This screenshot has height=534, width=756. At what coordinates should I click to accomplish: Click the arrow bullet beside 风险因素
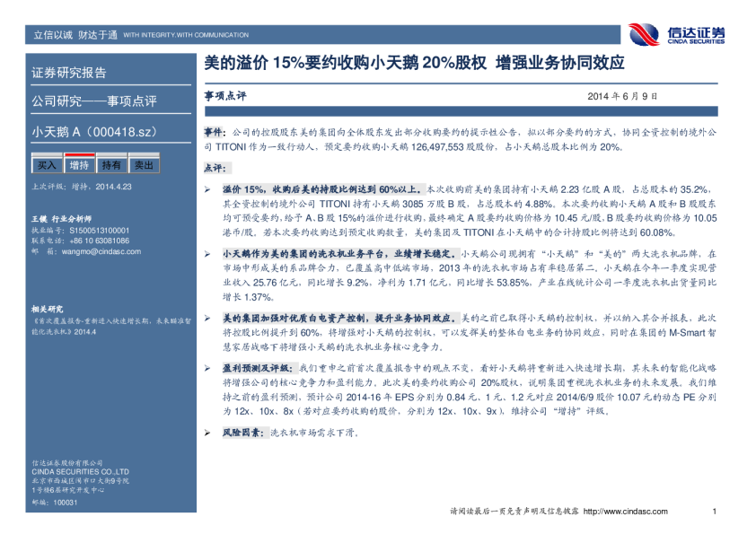(x=207, y=433)
